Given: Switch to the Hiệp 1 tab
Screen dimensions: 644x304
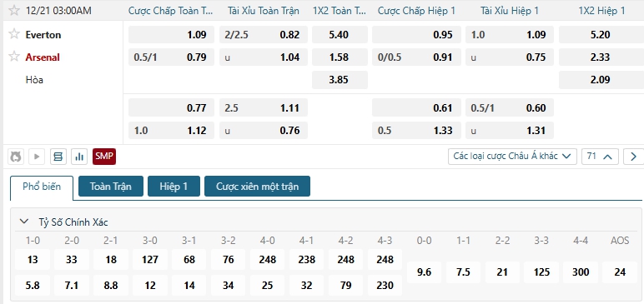Looking at the screenshot, I should click(174, 187).
